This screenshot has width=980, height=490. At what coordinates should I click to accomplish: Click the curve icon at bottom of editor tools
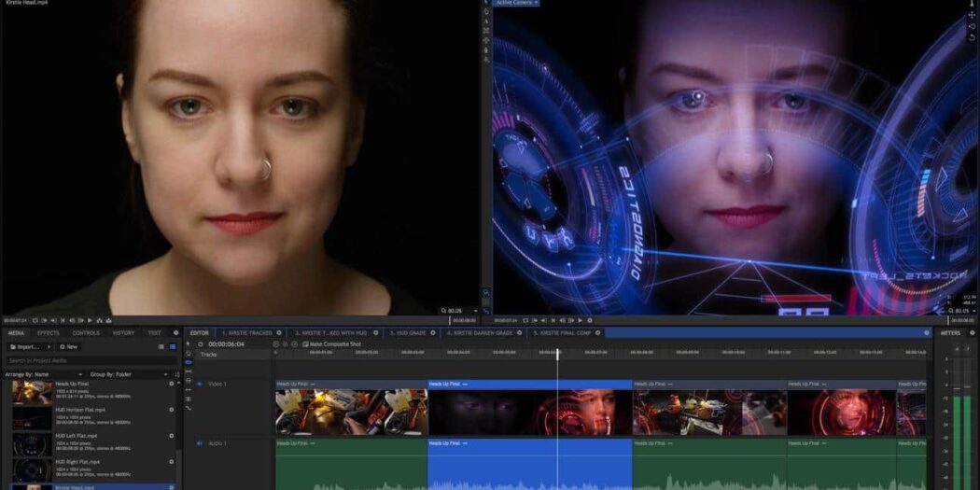pyautogui.click(x=189, y=408)
